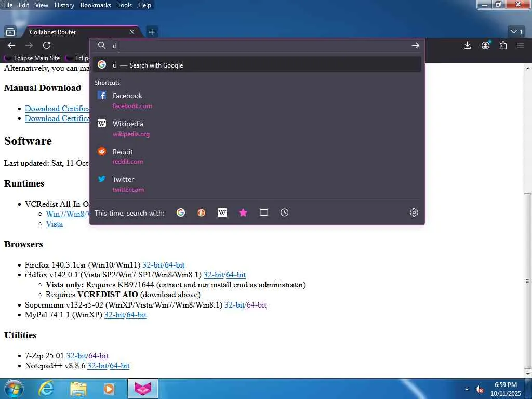Screen dimensions: 532x399
Task: Go back with the back arrow
Action: (x=11, y=45)
